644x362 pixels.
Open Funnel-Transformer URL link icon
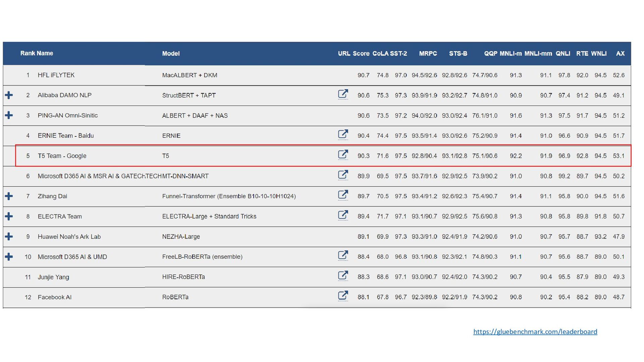pyautogui.click(x=343, y=195)
